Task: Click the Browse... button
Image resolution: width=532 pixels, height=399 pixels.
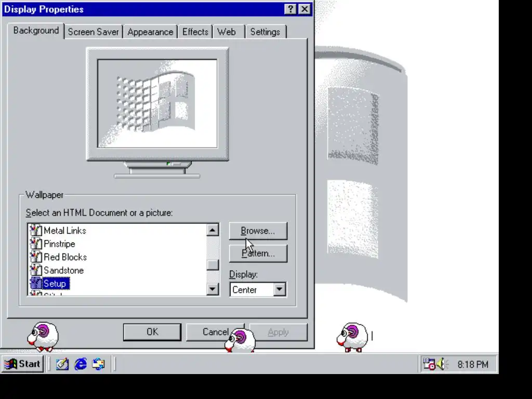Action: (x=258, y=231)
